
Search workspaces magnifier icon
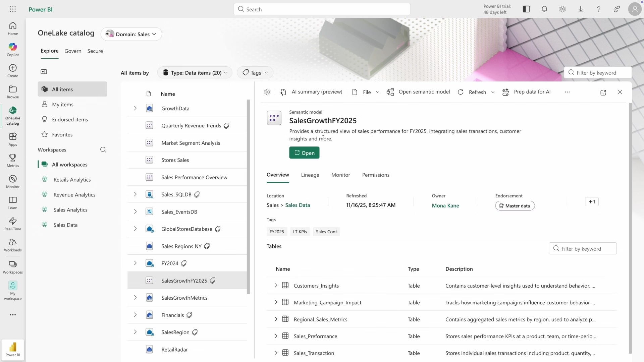point(103,150)
